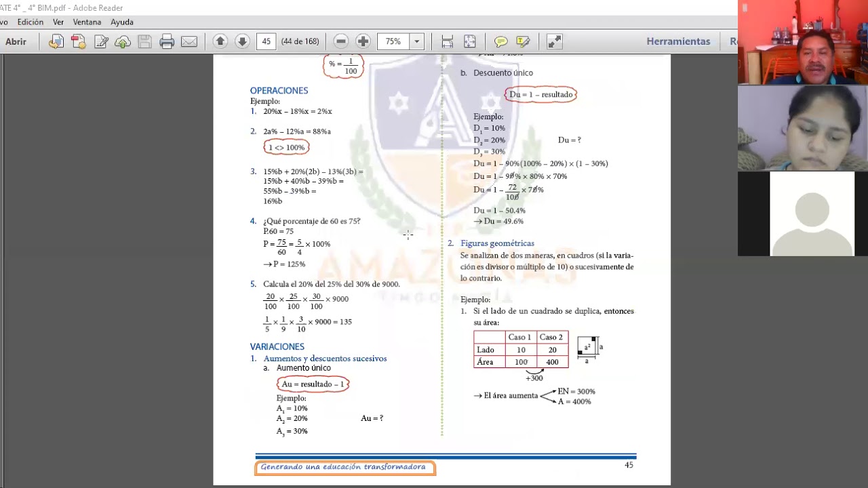Image resolution: width=868 pixels, height=488 pixels.
Task: Click the circled 'Du = 1 – resultado' formula
Action: (540, 94)
